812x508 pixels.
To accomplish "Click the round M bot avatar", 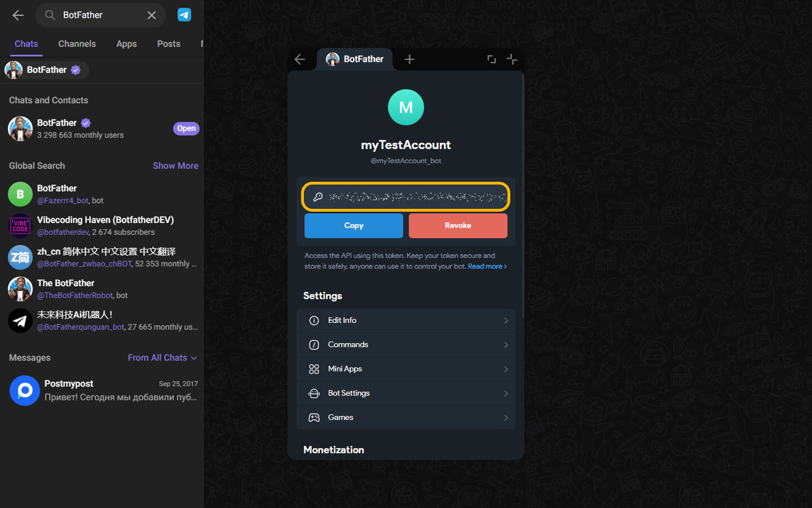I will (x=406, y=107).
